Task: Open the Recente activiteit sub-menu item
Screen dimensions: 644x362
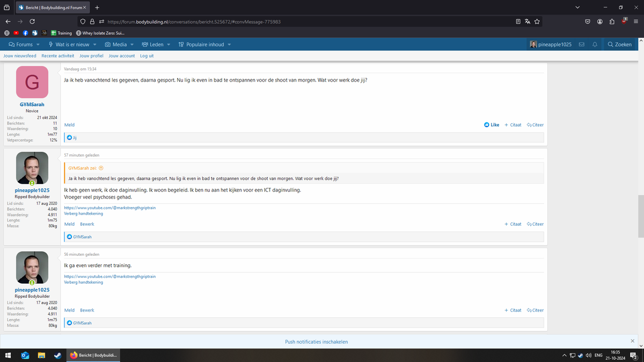Action: [57, 56]
